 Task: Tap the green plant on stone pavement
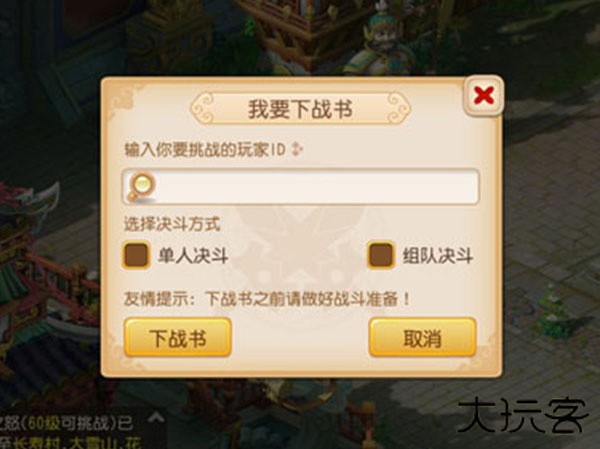[x=555, y=312]
